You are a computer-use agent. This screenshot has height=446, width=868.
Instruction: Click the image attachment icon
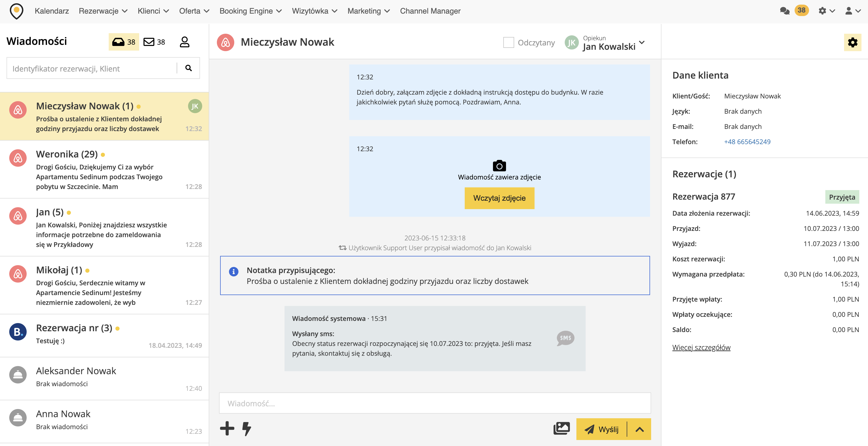pos(561,429)
